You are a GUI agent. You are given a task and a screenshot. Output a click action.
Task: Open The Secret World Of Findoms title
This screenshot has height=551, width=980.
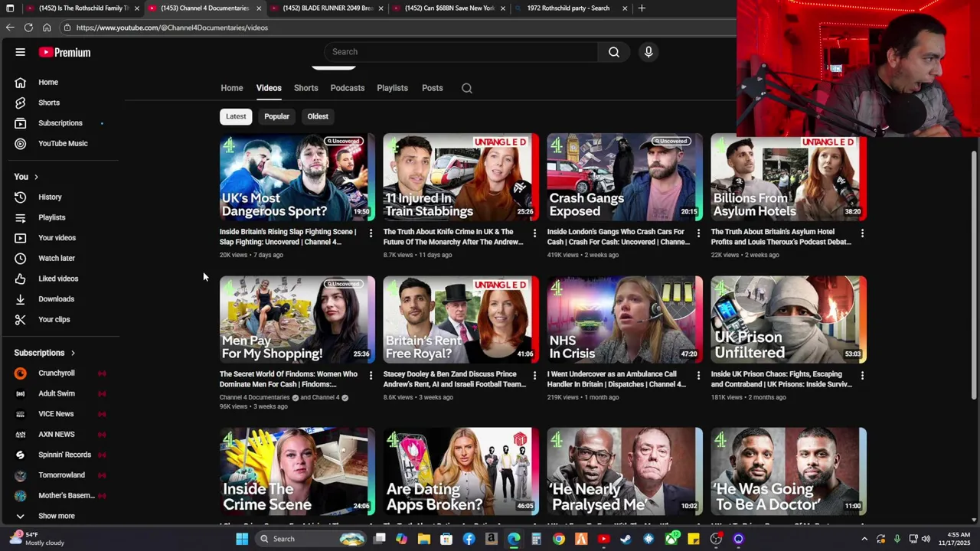289,379
